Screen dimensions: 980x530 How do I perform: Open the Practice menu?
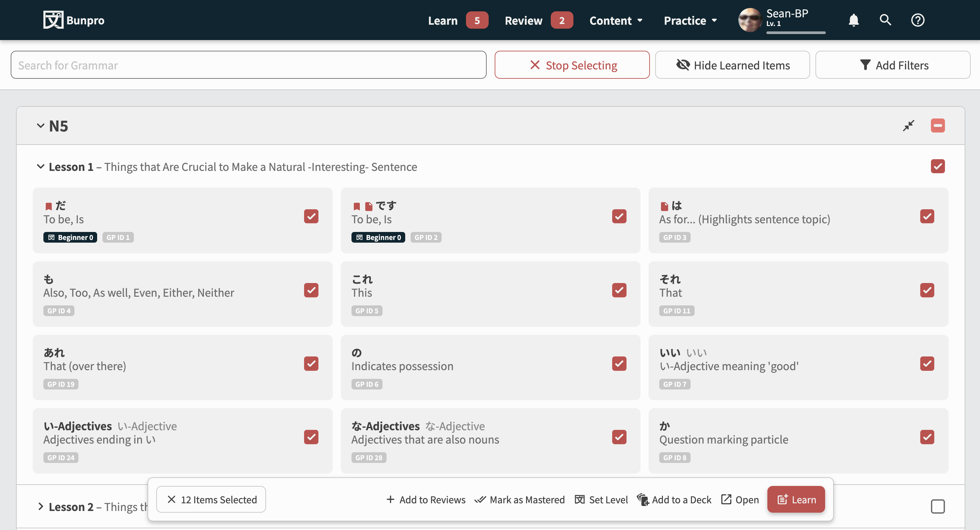pos(690,20)
